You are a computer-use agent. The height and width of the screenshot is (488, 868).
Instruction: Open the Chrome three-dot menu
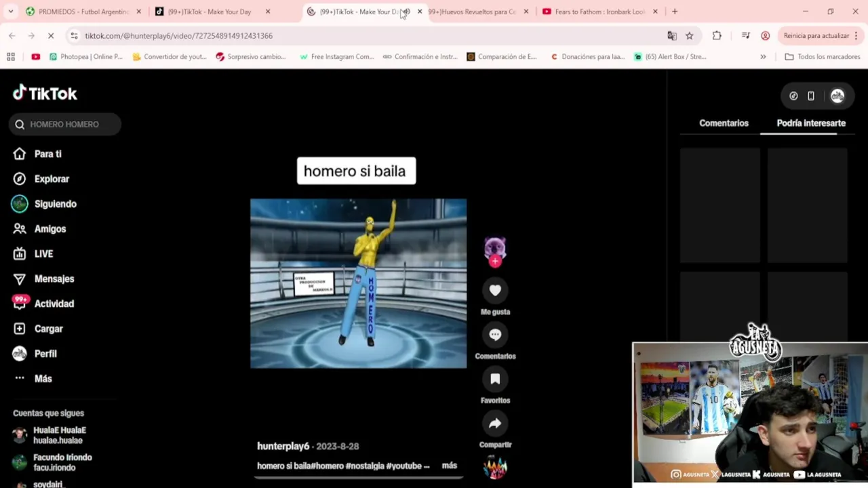[x=856, y=35]
